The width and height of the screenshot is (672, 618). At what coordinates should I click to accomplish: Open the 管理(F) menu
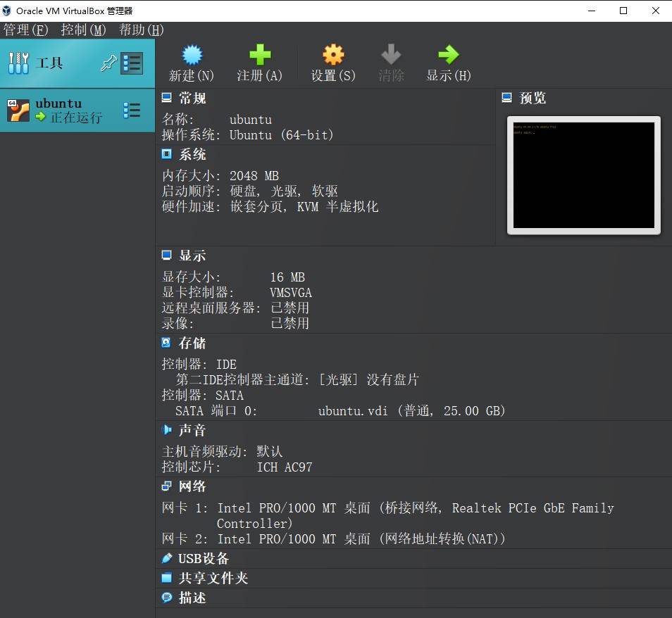[x=26, y=30]
